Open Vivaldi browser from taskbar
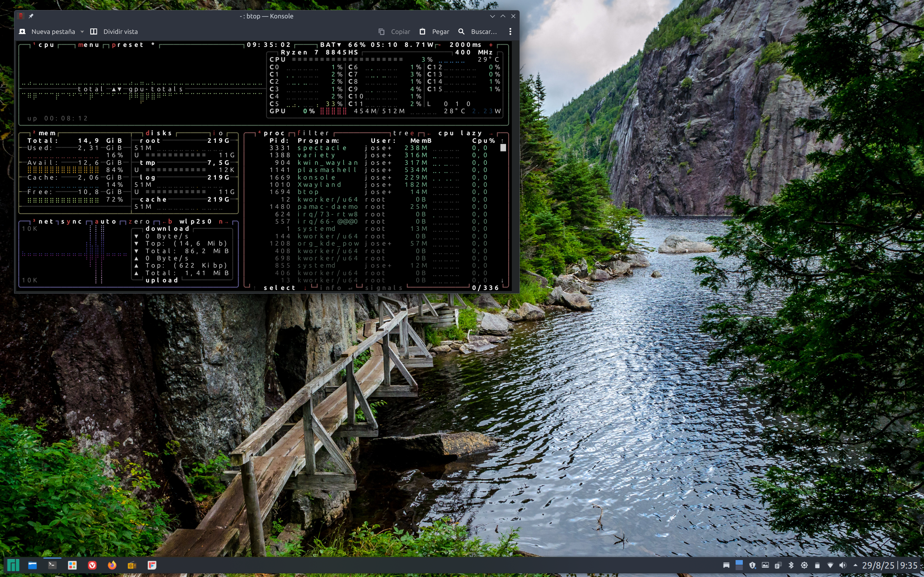Viewport: 924px width, 577px height. [x=92, y=565]
